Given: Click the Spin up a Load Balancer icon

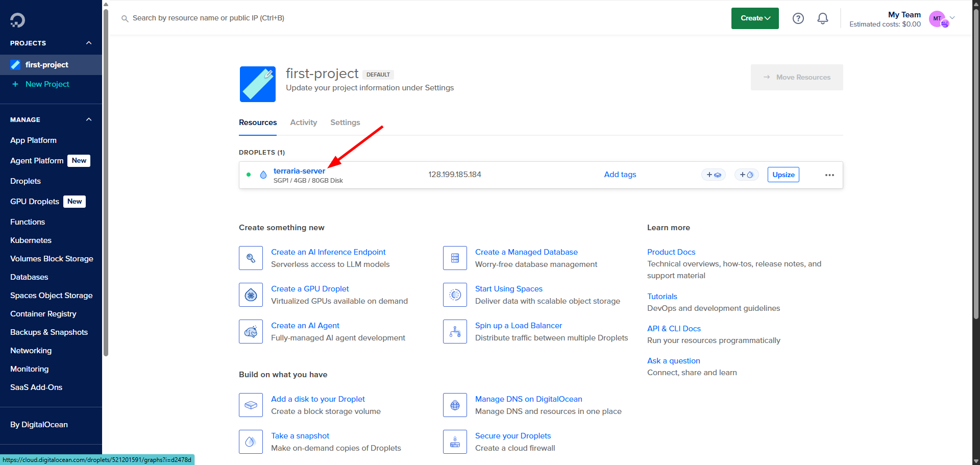Looking at the screenshot, I should click(x=455, y=331).
